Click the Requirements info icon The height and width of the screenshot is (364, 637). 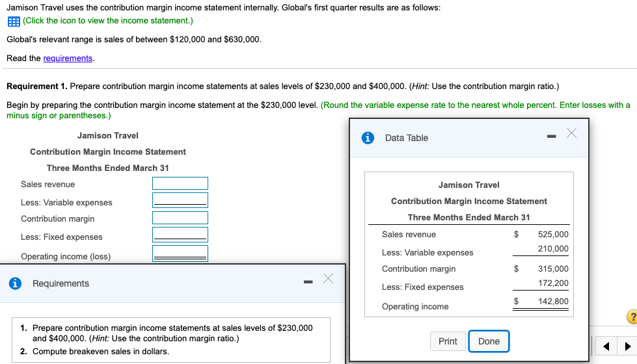[x=15, y=283]
